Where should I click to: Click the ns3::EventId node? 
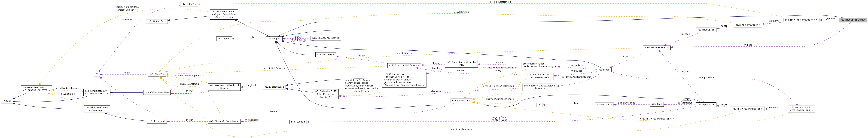tap(298, 122)
